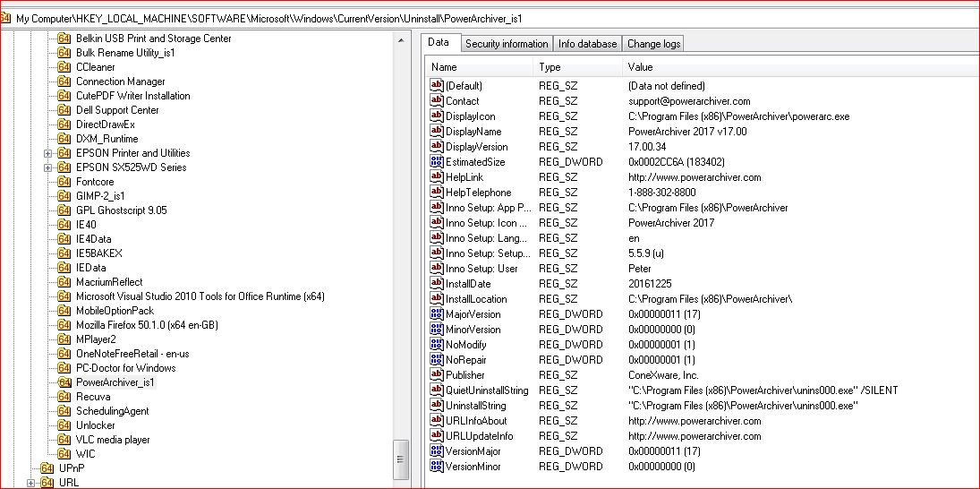The image size is (980, 489).
Task: Click the DWORD icon beside EstimatedSize
Action: 437,161
